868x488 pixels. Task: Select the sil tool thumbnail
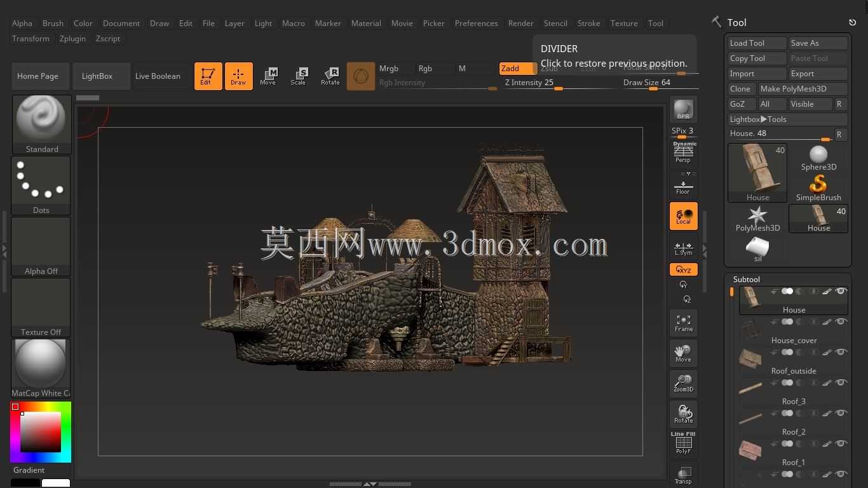coord(757,249)
